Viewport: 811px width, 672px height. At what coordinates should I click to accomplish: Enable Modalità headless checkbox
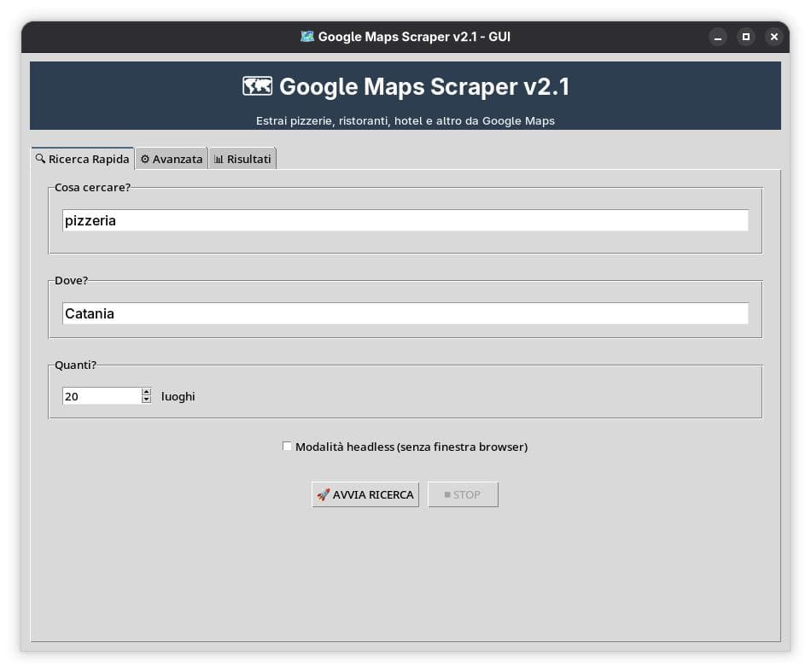click(287, 446)
